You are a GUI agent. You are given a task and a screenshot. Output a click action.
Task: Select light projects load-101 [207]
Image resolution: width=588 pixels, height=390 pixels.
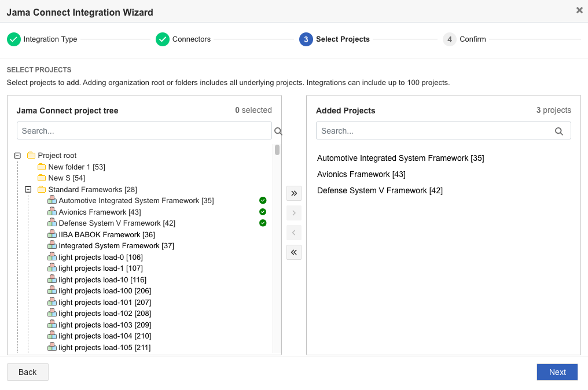click(105, 302)
